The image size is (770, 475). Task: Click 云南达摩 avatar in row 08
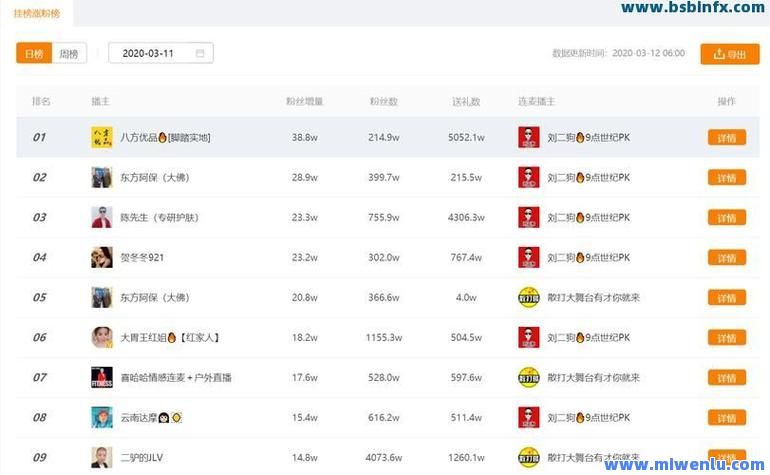[101, 417]
